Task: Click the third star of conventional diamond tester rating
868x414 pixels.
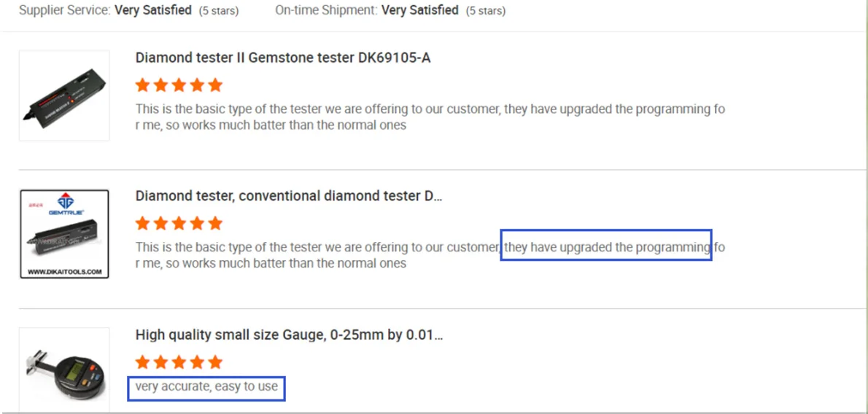Action: [x=179, y=224]
